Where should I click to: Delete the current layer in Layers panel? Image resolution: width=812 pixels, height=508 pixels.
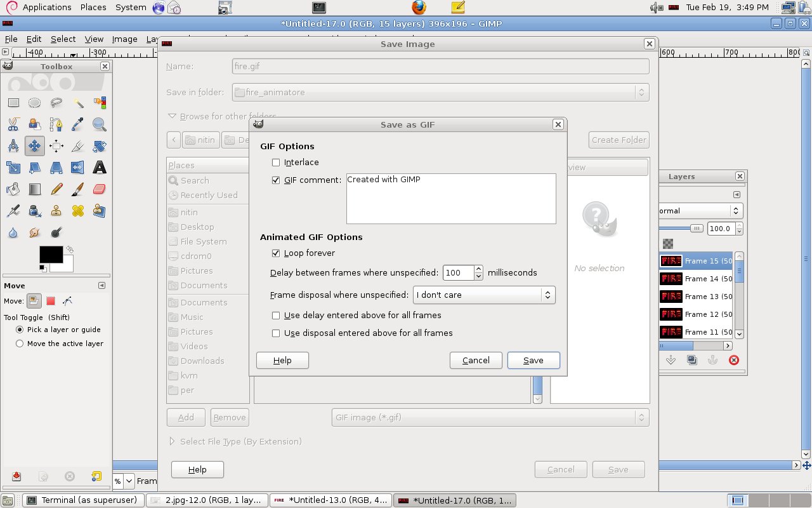[734, 360]
